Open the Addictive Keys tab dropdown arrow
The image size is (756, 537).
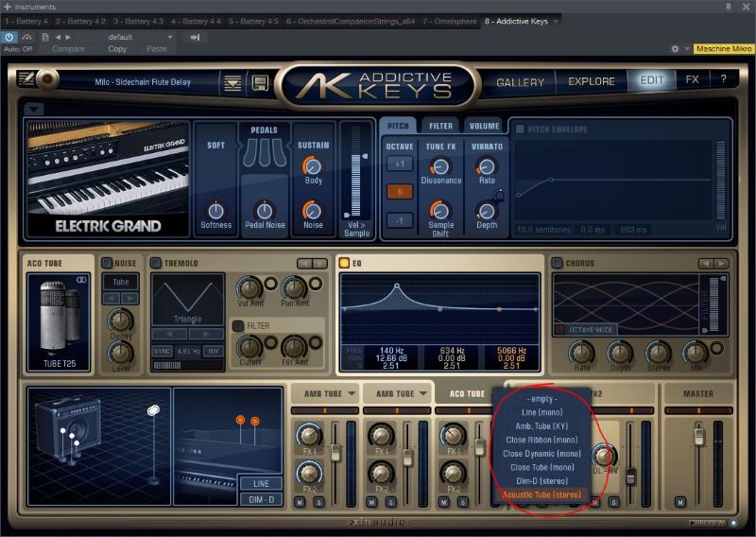(556, 21)
